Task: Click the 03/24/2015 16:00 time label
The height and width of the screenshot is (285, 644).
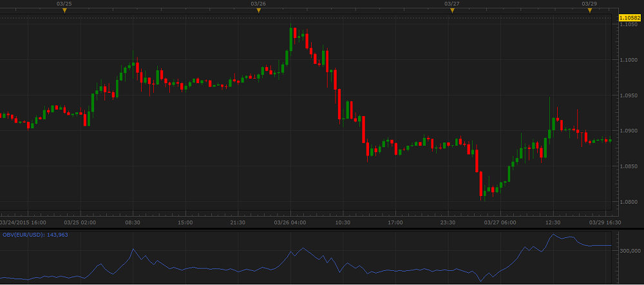Action: (23, 222)
